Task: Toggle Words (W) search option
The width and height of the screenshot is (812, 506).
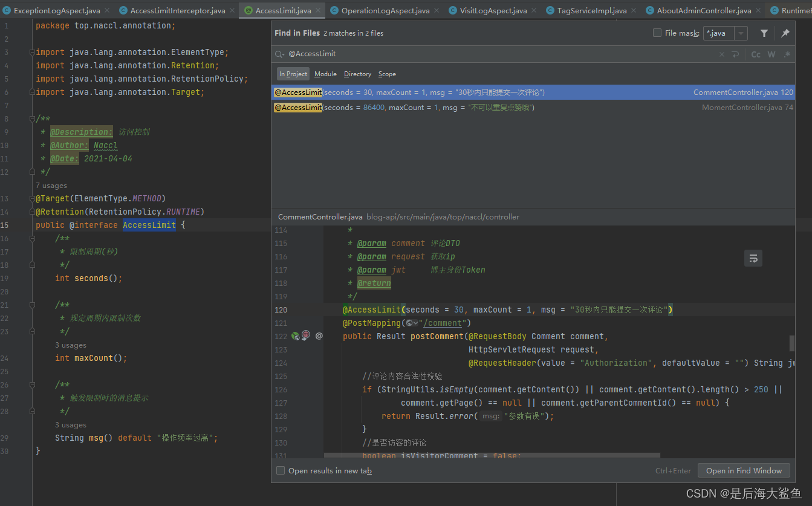Action: [x=771, y=54]
